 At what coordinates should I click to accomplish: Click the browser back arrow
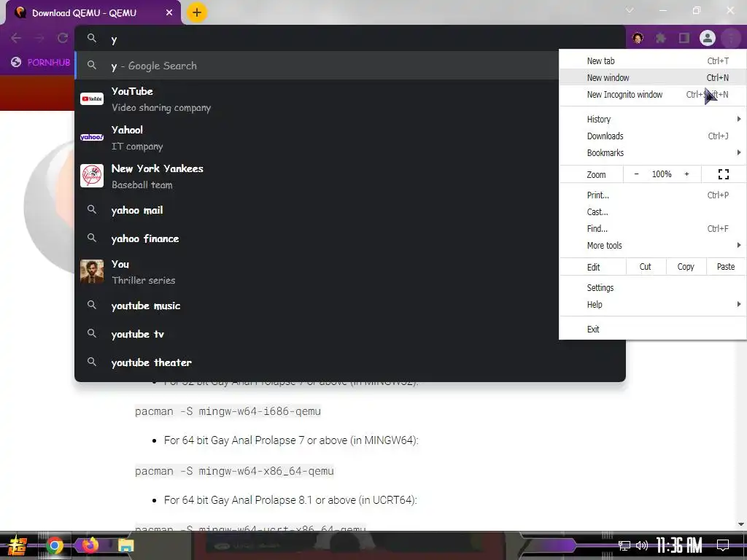point(16,38)
